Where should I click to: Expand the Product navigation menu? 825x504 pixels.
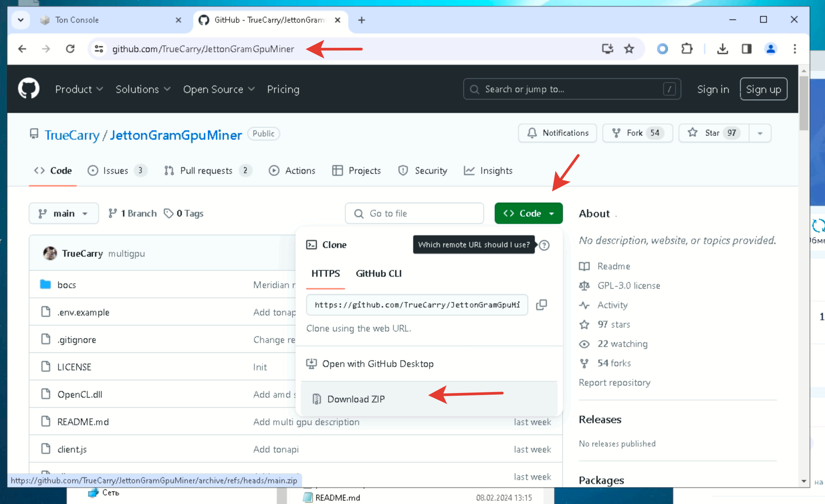pyautogui.click(x=79, y=89)
